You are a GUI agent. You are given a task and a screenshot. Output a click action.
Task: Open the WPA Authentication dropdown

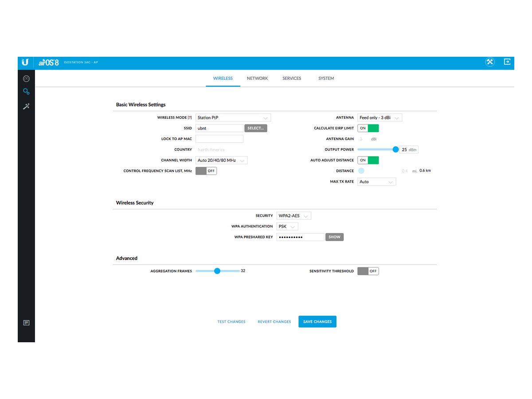point(287,227)
